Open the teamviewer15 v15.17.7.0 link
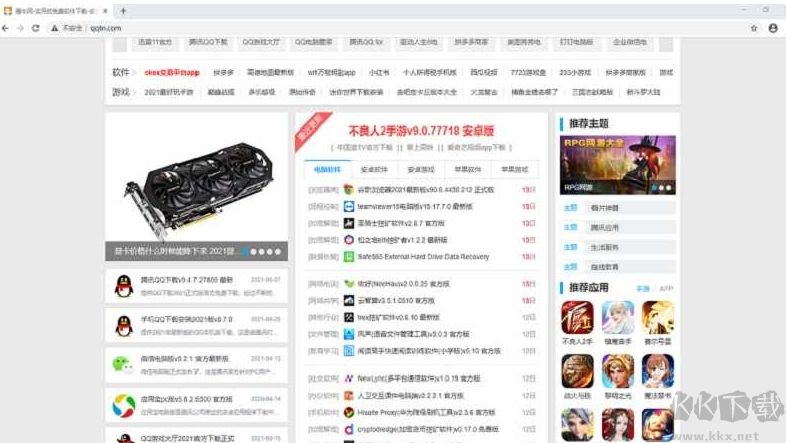The height and width of the screenshot is (443, 786). (415, 206)
